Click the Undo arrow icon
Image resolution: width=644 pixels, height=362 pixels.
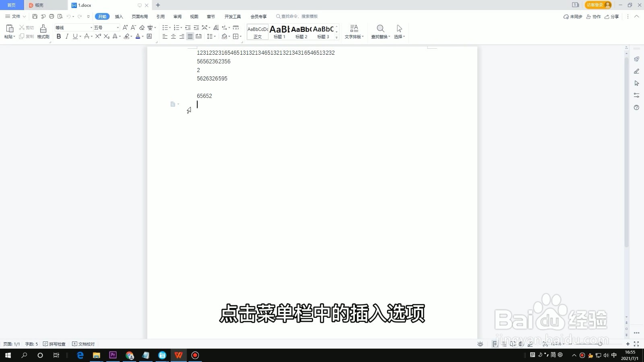tap(68, 16)
